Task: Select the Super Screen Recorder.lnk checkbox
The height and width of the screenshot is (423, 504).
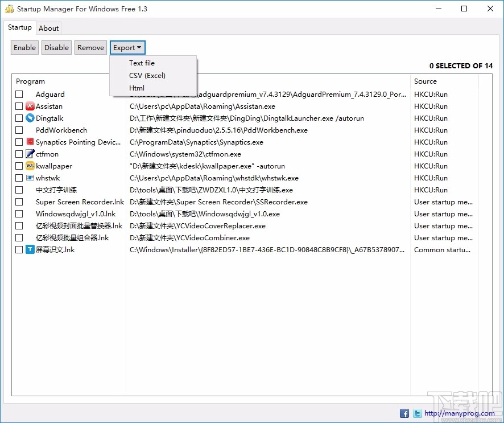Action: (x=19, y=202)
